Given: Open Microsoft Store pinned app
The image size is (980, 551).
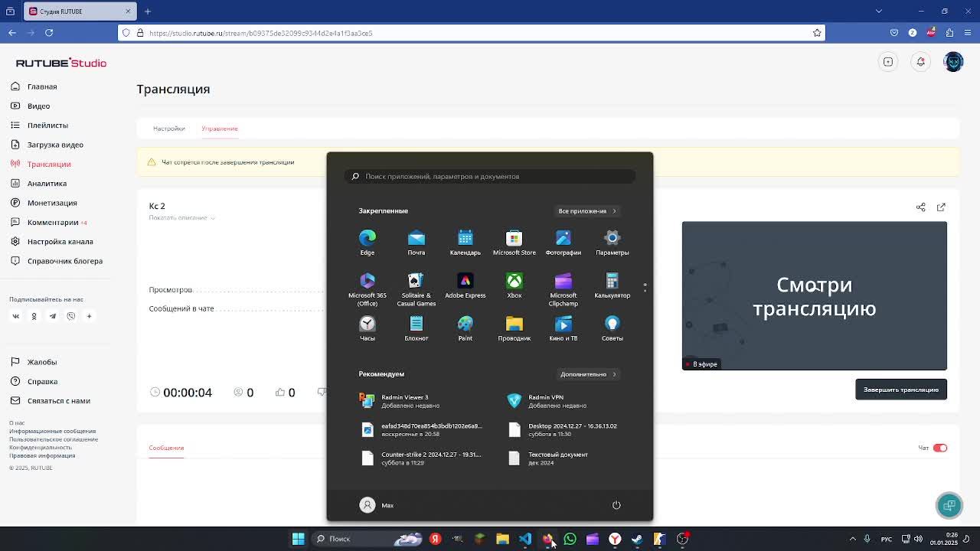Looking at the screenshot, I should pos(514,242).
